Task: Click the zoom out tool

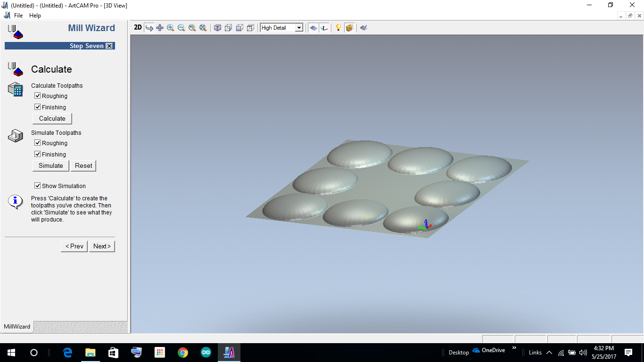Action: pos(182,27)
